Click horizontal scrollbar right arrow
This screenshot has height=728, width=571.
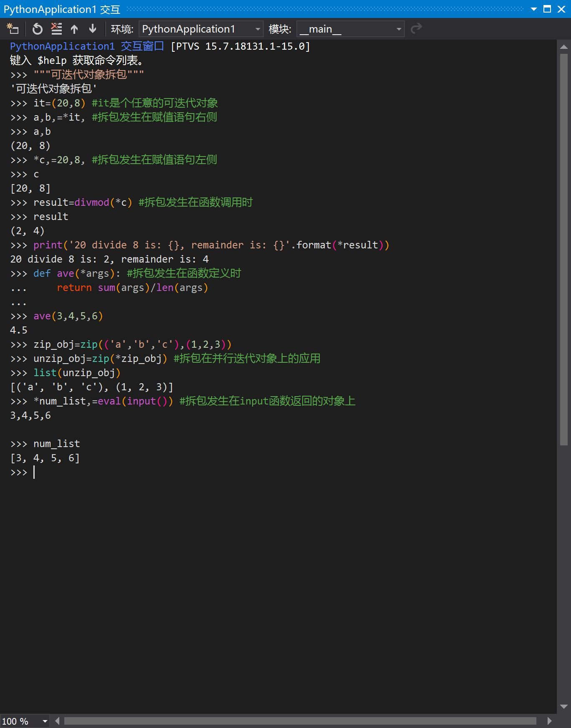pos(549,721)
